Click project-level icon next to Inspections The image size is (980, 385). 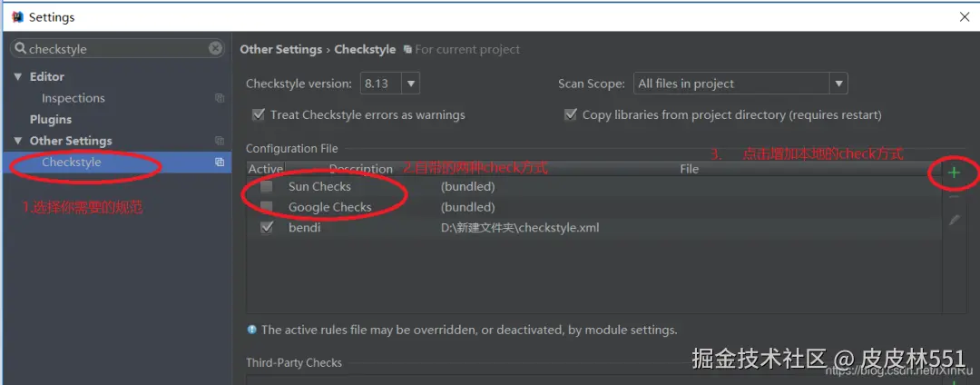(220, 98)
